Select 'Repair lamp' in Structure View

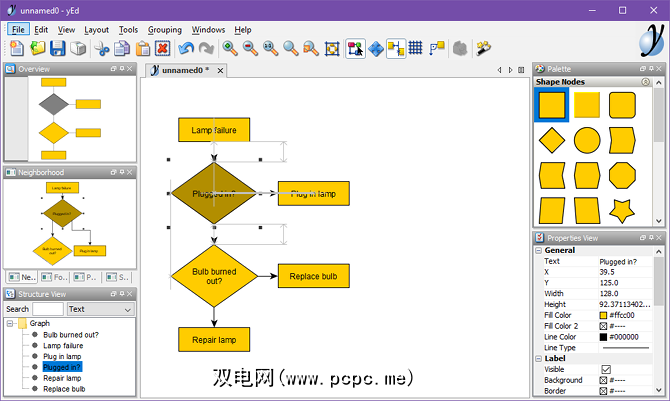click(x=62, y=378)
